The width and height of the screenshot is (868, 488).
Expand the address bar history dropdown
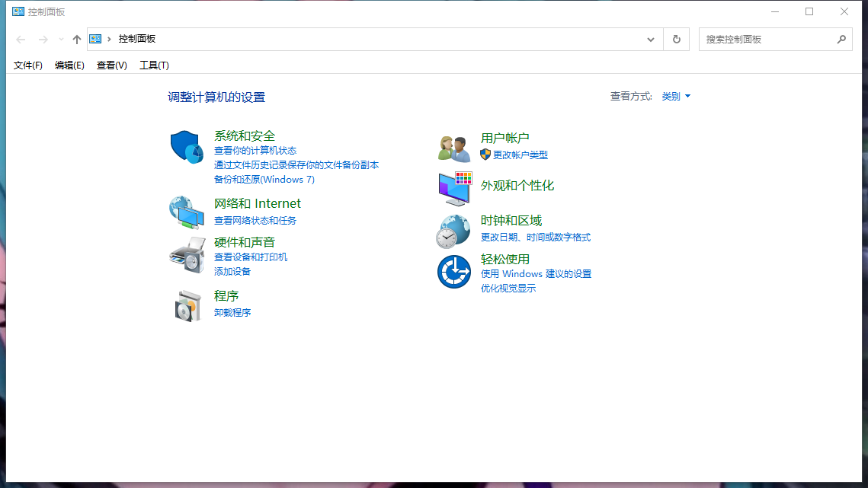(x=649, y=38)
